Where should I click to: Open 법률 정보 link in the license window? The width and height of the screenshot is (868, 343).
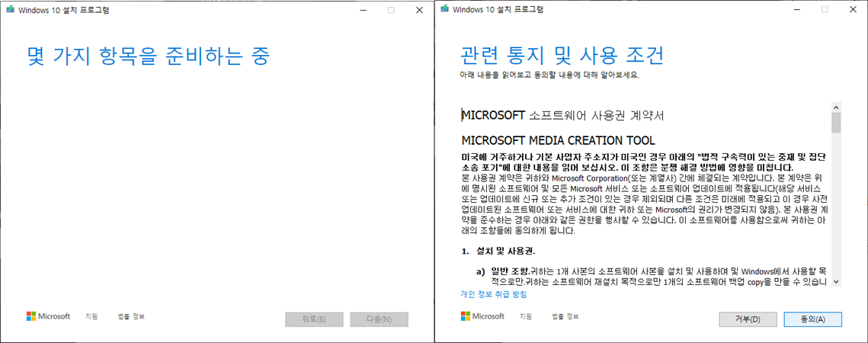[x=565, y=316]
